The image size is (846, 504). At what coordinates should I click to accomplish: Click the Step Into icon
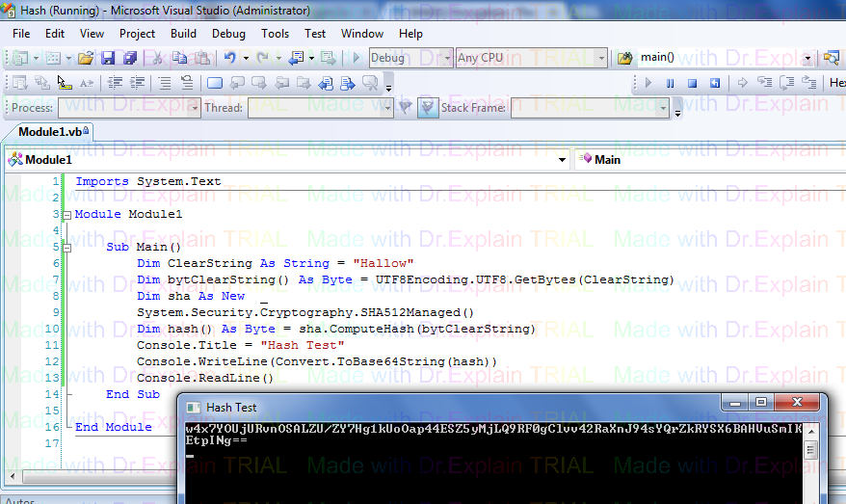click(x=764, y=83)
